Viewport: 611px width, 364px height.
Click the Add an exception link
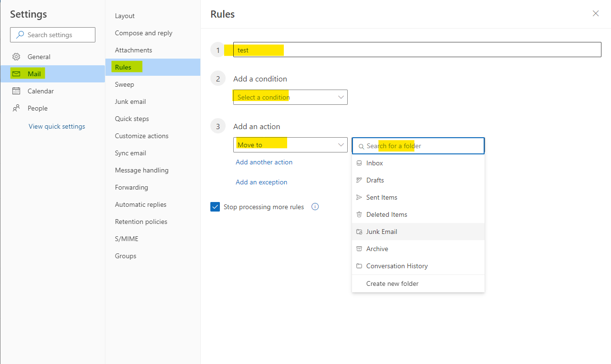(x=261, y=182)
